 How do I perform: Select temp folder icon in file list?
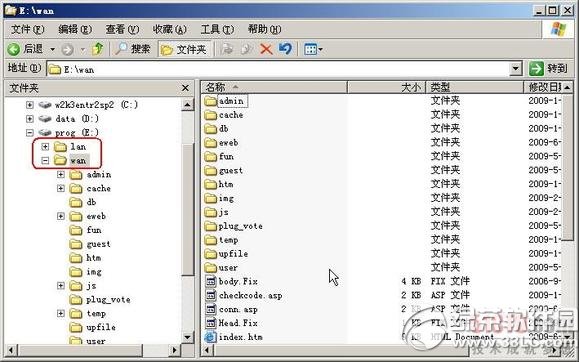click(x=210, y=240)
